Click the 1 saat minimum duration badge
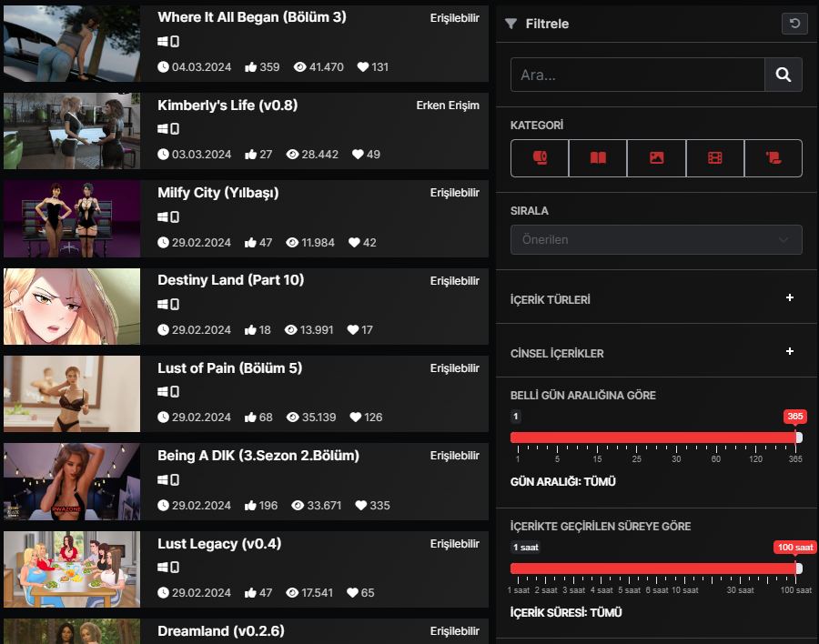The width and height of the screenshot is (819, 644). coord(525,547)
